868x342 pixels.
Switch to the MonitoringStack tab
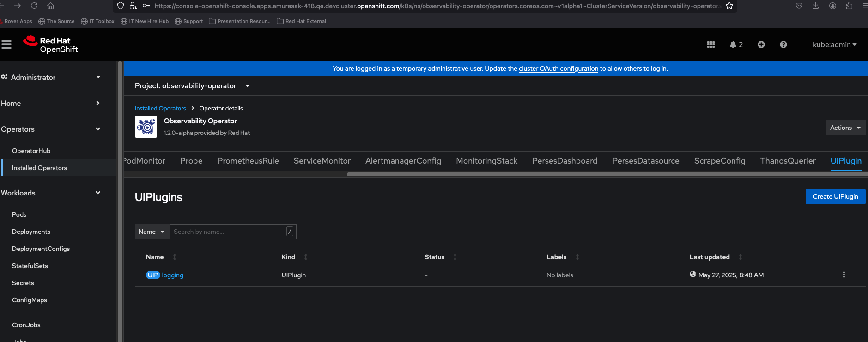(x=487, y=161)
